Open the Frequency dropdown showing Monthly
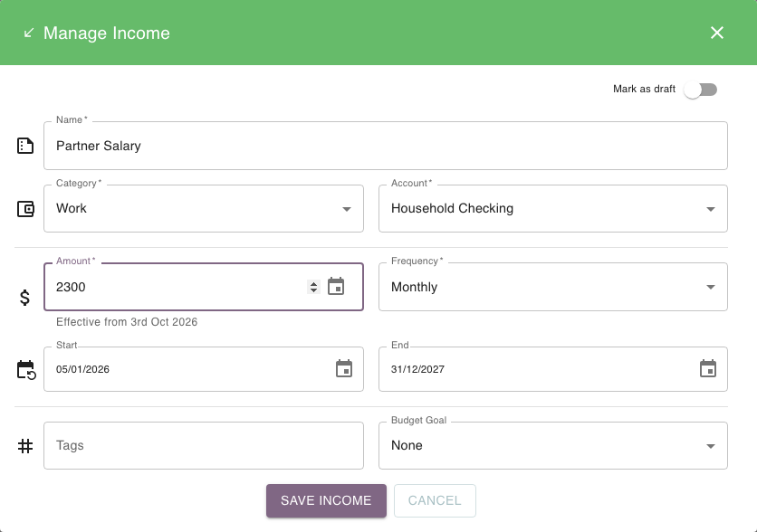 pyautogui.click(x=552, y=287)
